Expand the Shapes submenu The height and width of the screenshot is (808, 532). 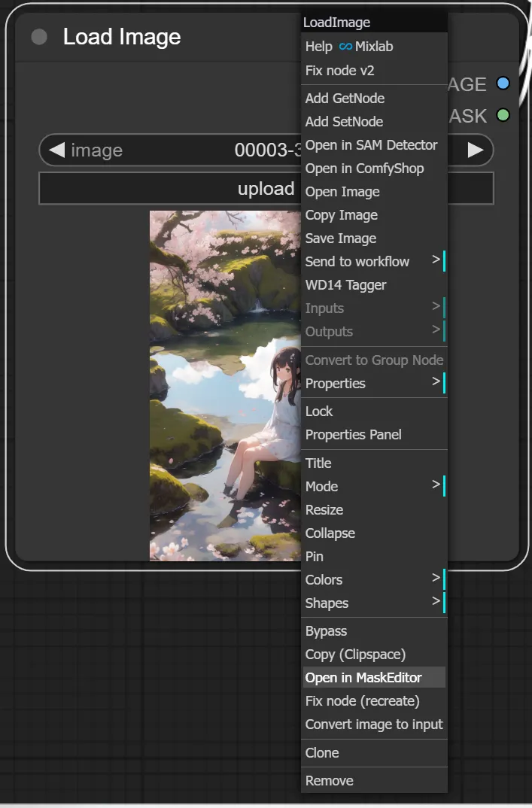[374, 603]
